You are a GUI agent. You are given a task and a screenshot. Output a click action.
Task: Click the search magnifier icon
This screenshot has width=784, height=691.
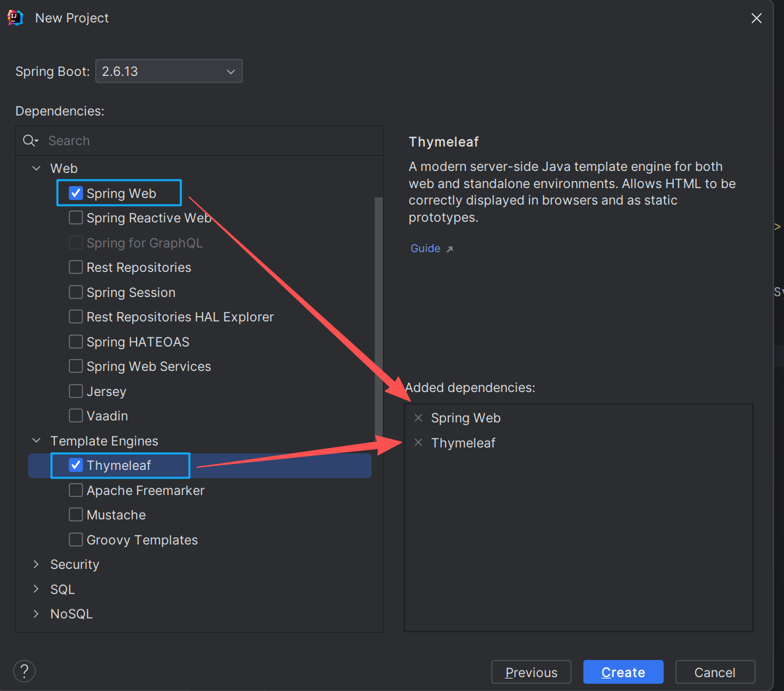pyautogui.click(x=30, y=141)
